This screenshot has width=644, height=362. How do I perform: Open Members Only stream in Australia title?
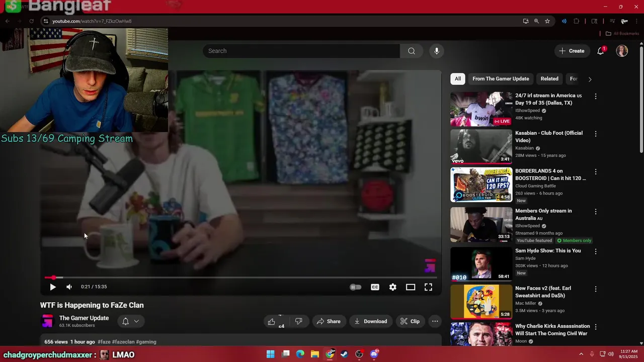pos(543,215)
